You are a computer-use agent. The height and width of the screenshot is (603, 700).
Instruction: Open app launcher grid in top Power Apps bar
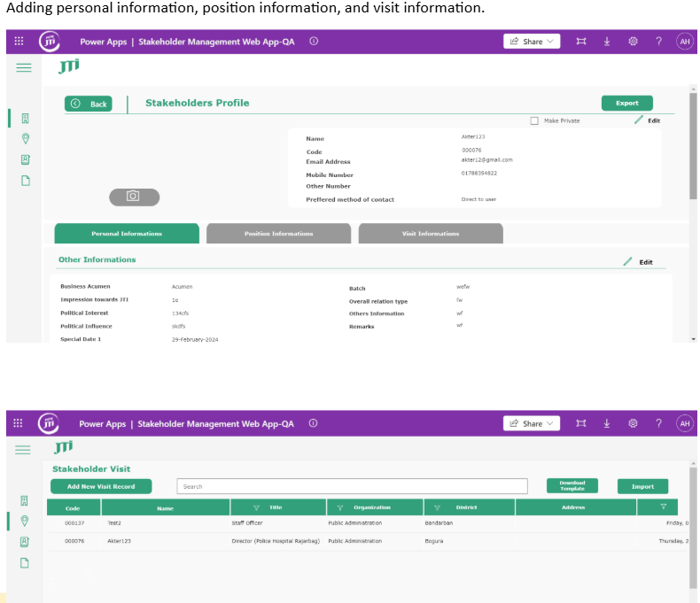(x=19, y=41)
